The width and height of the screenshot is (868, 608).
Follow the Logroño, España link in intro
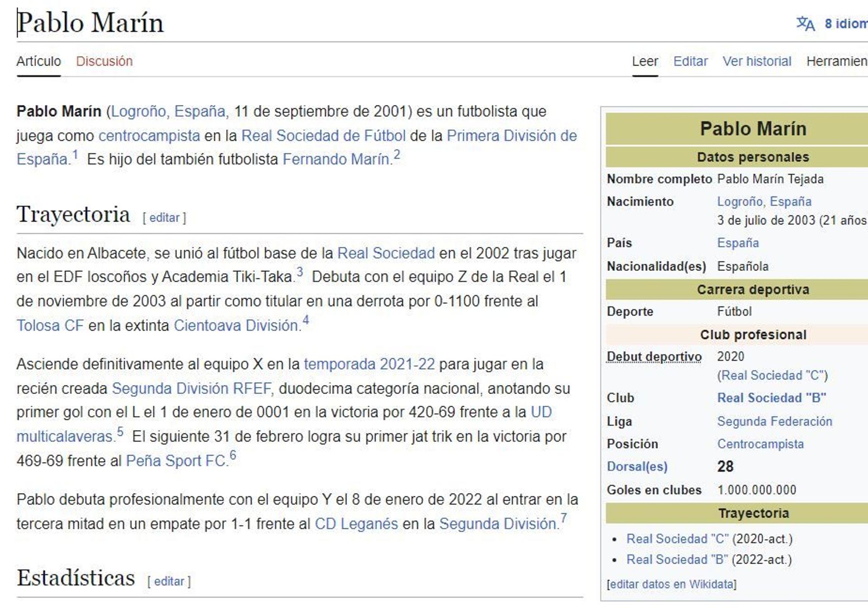(x=168, y=111)
